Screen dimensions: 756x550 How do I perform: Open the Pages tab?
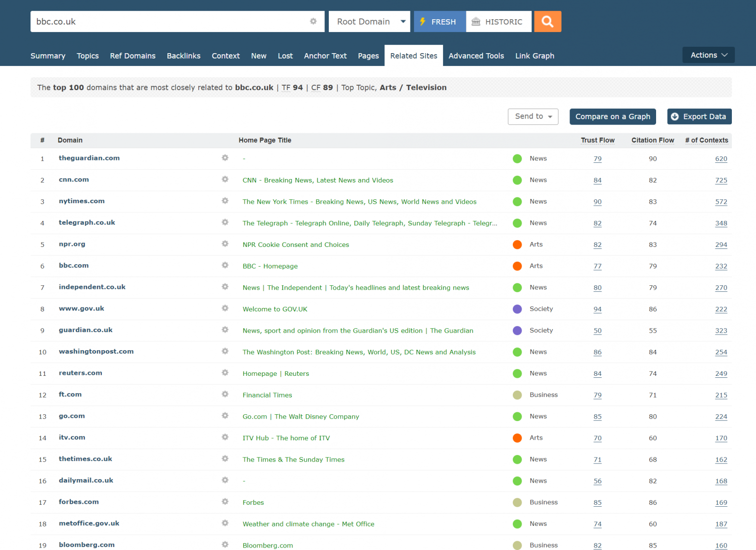pos(368,56)
